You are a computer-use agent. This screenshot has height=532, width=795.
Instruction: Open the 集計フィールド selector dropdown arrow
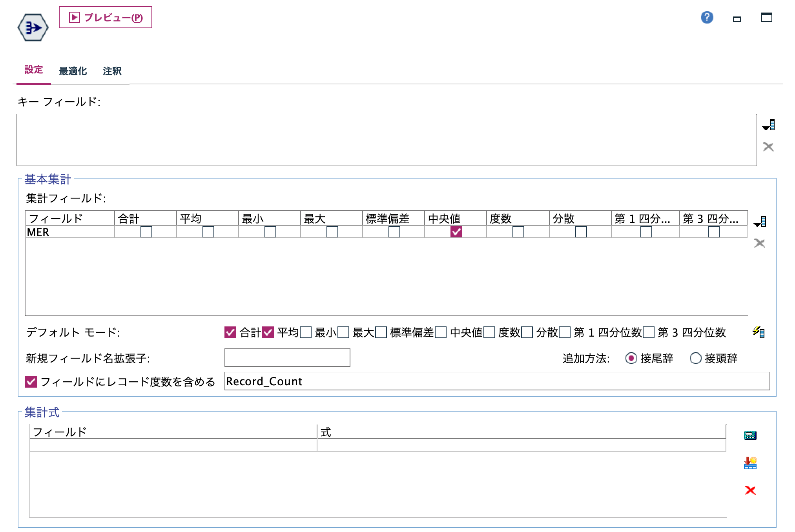(x=759, y=222)
